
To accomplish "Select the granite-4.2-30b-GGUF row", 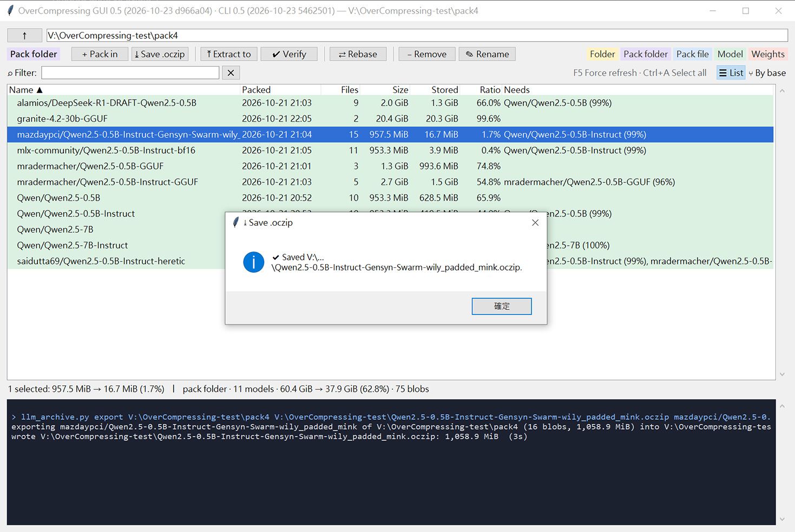I will pos(390,119).
